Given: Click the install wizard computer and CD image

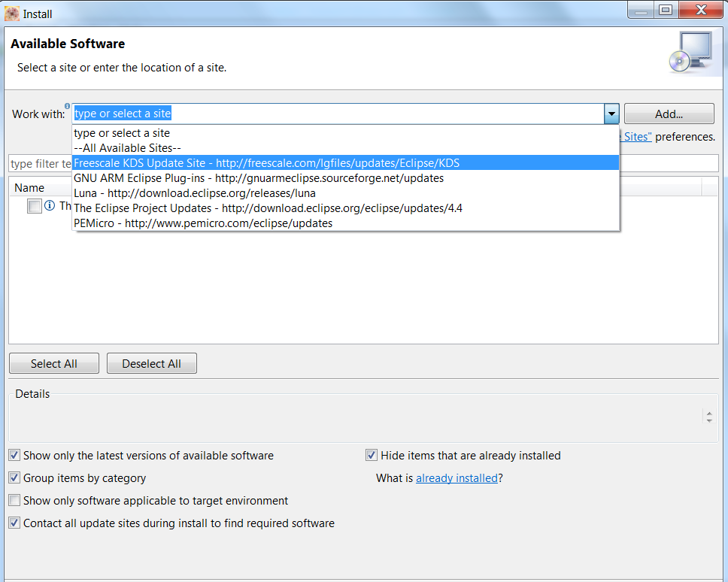Looking at the screenshot, I should [x=691, y=52].
